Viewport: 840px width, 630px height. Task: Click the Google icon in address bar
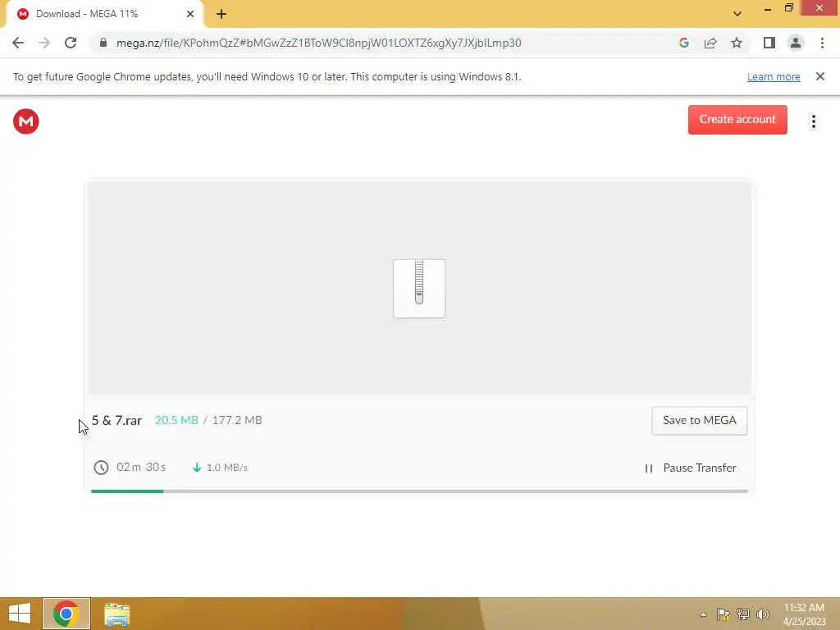tap(683, 43)
